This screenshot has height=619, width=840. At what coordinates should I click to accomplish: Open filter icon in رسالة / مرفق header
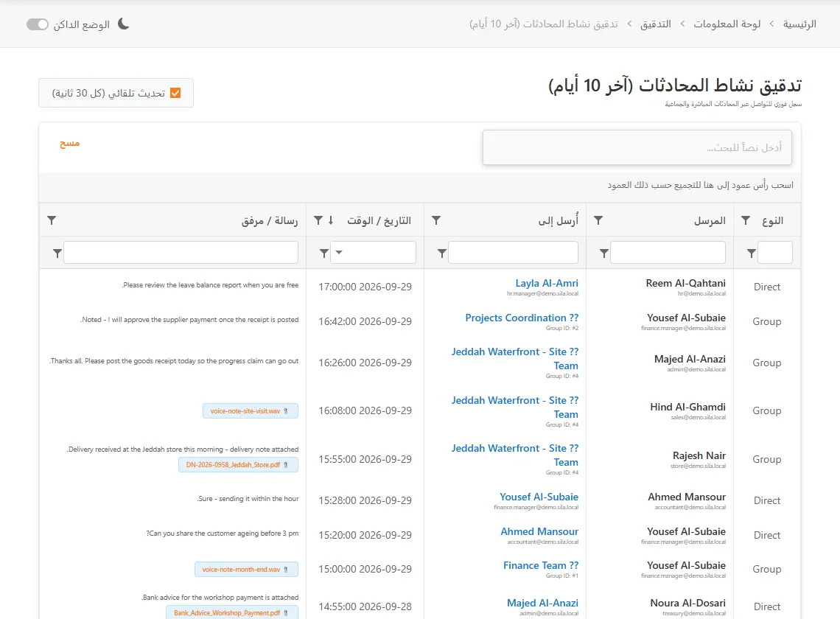pos(52,220)
